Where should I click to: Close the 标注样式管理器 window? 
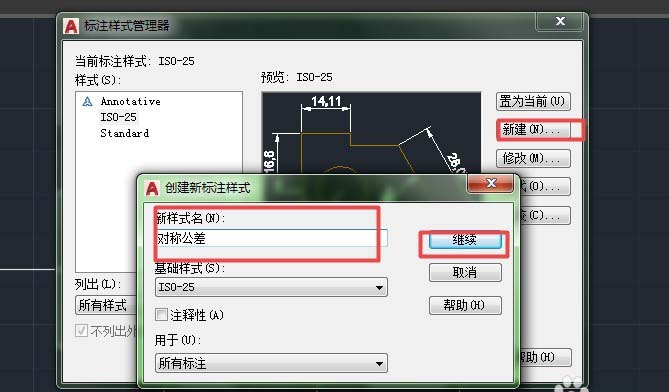coord(560,21)
